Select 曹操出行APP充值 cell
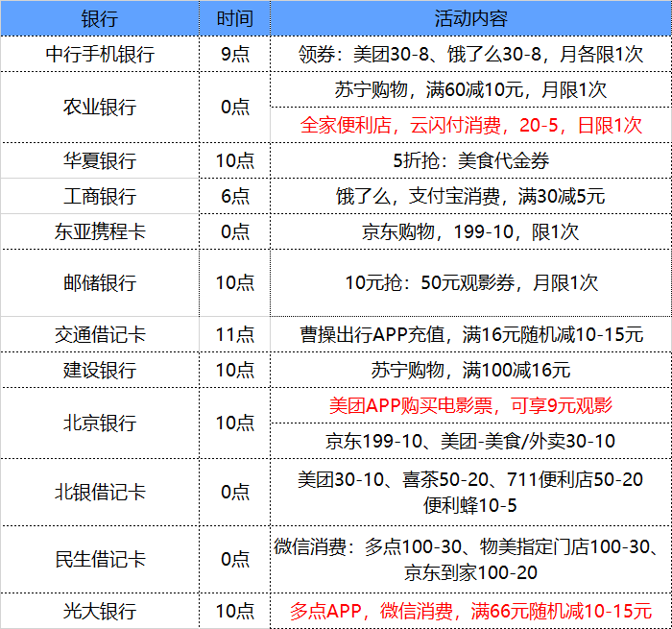The width and height of the screenshot is (672, 629). point(470,334)
